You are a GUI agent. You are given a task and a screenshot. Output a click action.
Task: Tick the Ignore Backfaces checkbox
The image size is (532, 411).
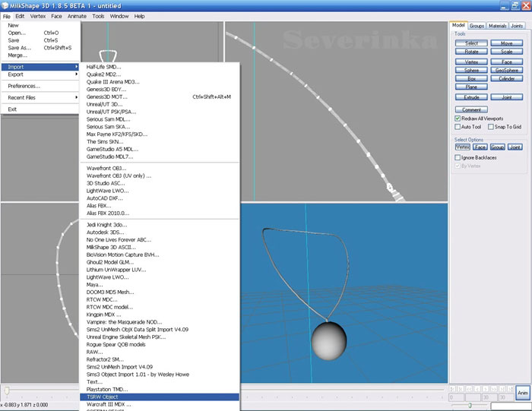(458, 156)
